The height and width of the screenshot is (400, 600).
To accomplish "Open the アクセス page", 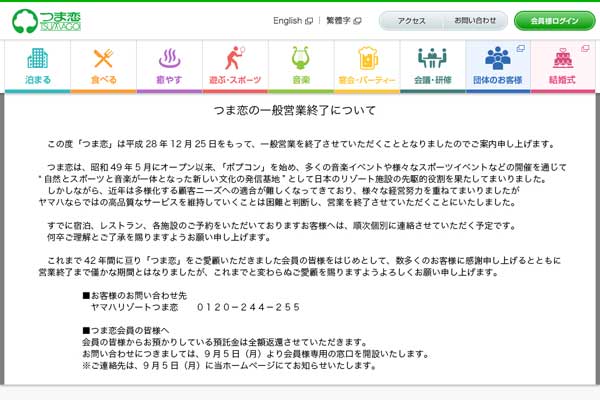I will pyautogui.click(x=411, y=21).
